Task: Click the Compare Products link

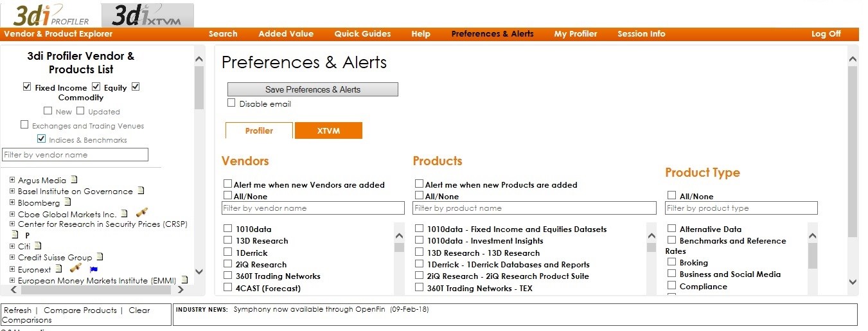Action: [x=80, y=310]
